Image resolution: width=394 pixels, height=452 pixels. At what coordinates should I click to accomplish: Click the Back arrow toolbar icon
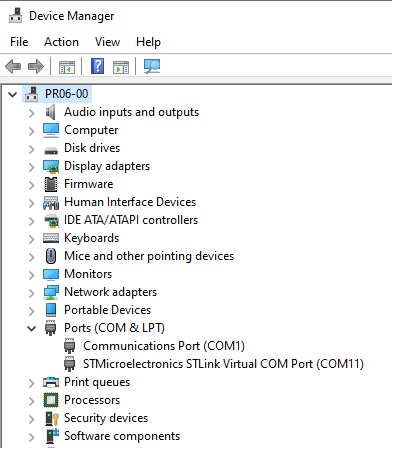(13, 66)
